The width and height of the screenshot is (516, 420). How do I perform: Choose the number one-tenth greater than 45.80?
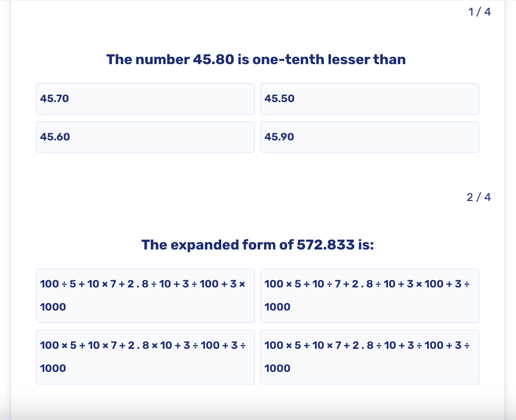(x=369, y=137)
